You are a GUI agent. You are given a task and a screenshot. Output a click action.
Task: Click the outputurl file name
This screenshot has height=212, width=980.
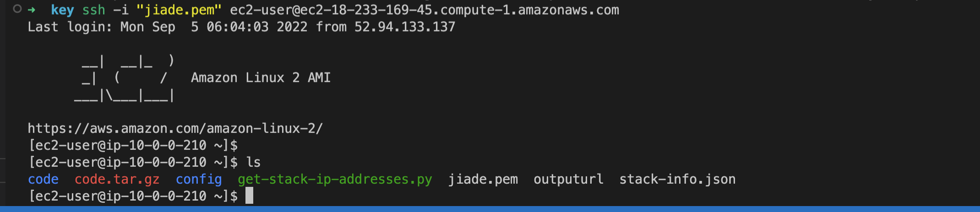(x=568, y=179)
